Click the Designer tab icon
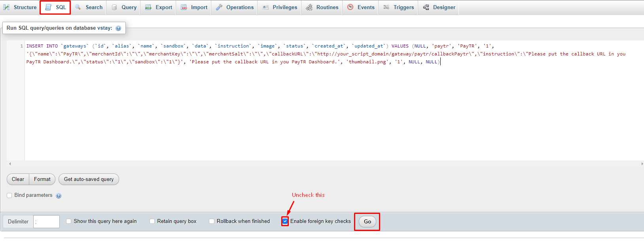This screenshot has height=244, width=644. pyautogui.click(x=426, y=8)
